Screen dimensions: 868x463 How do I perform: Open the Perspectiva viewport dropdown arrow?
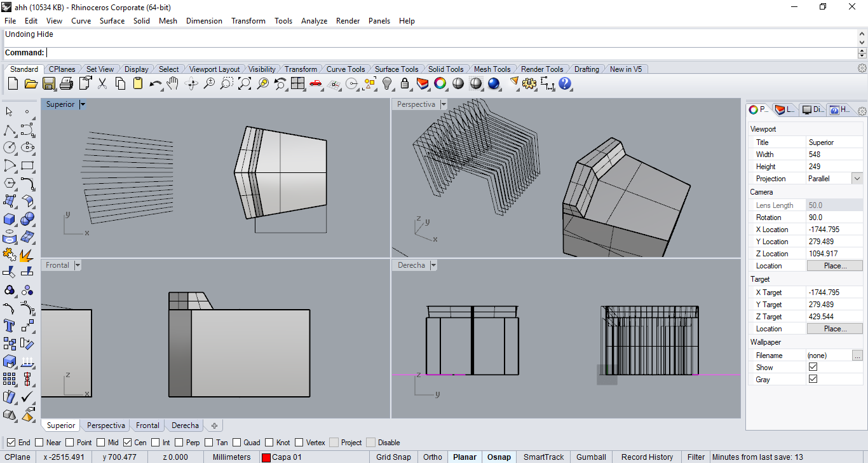pos(444,104)
